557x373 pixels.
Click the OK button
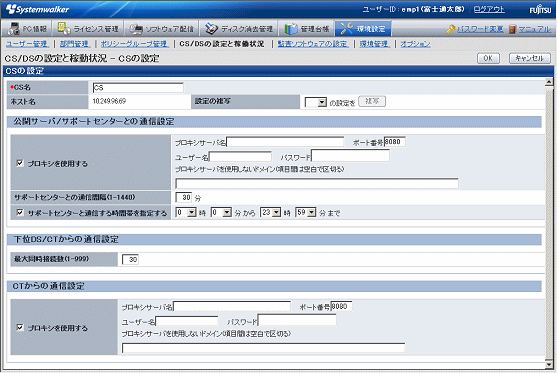[x=488, y=58]
